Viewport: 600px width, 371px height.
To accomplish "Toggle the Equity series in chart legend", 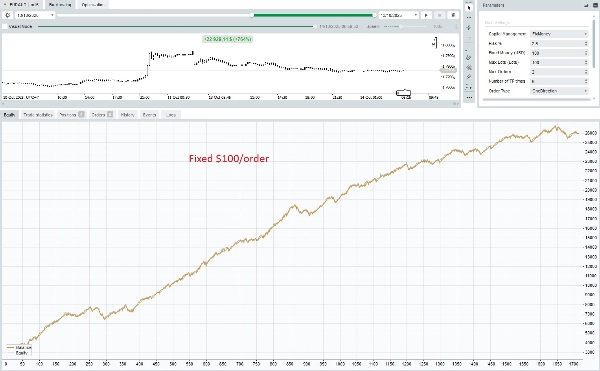I will pos(17,353).
